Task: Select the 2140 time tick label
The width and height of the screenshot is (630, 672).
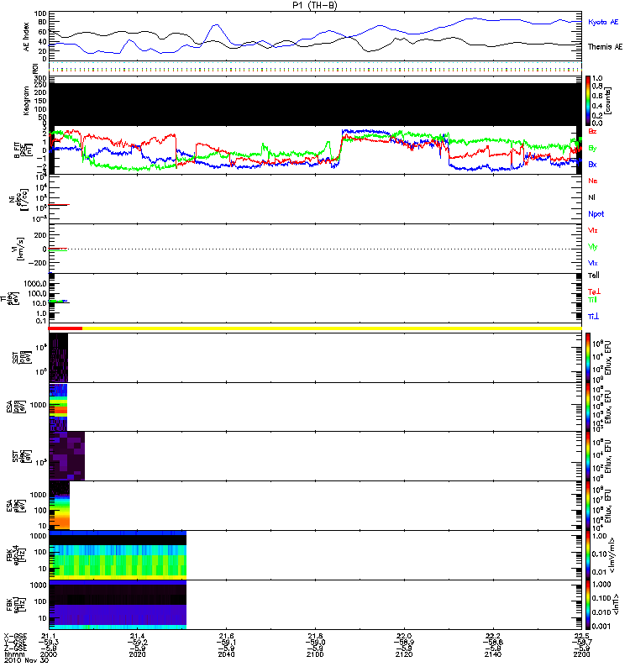Action: click(493, 654)
